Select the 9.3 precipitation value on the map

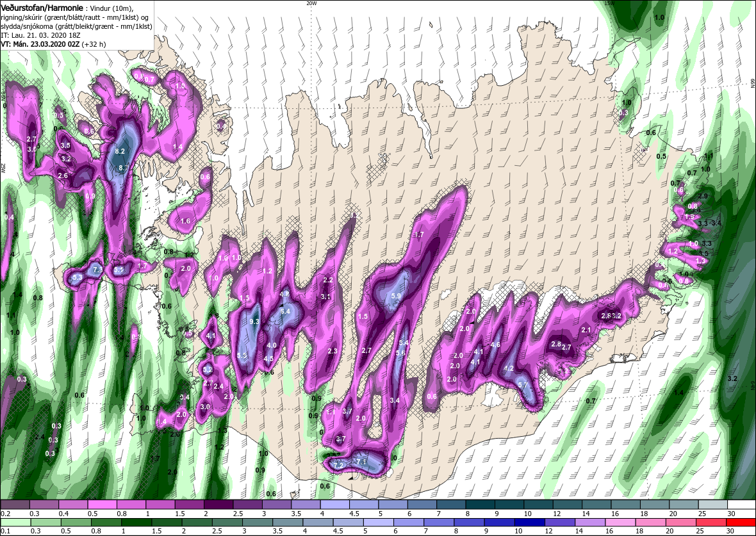(x=254, y=321)
